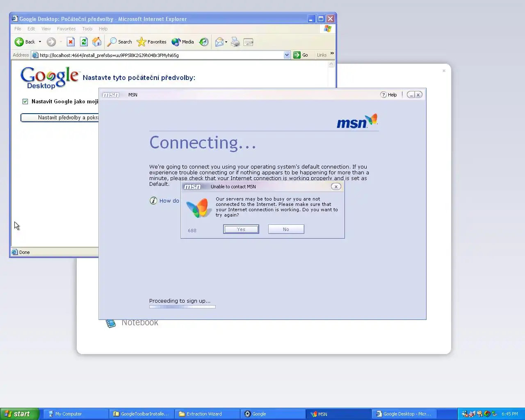This screenshot has width=525, height=420.
Task: Switch to GoogleToolbarInstaller taskbar item
Action: (x=142, y=414)
